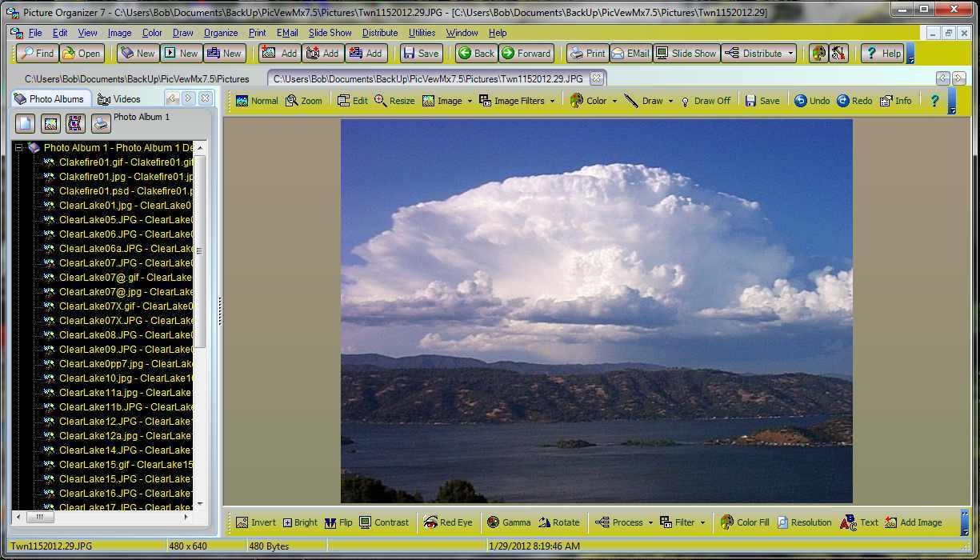This screenshot has height=560, width=980.
Task: Click the Slide Show button
Action: coord(686,53)
